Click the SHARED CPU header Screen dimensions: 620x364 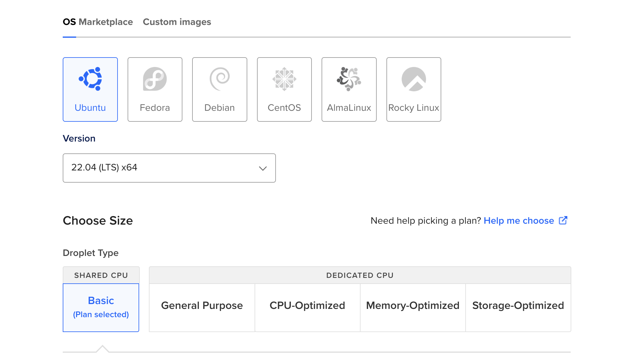(101, 275)
